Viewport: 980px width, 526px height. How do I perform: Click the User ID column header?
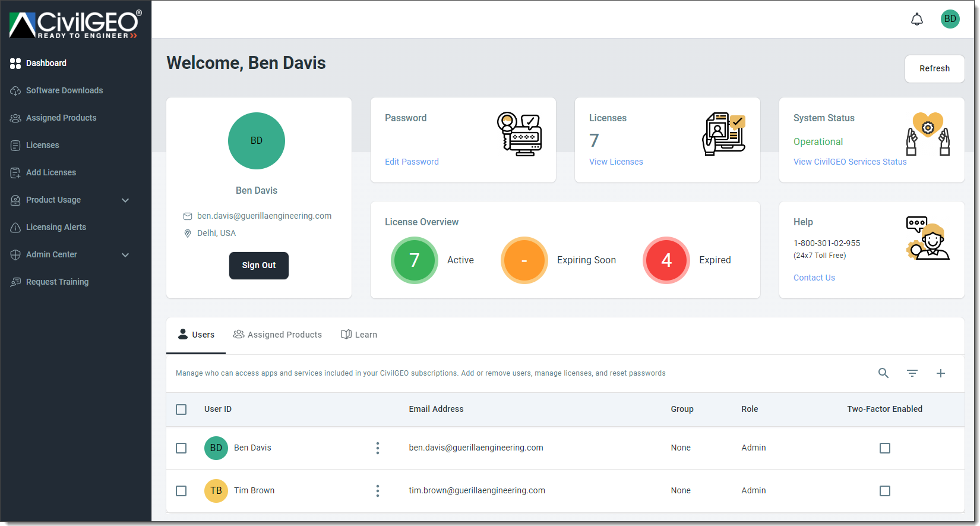click(x=218, y=409)
